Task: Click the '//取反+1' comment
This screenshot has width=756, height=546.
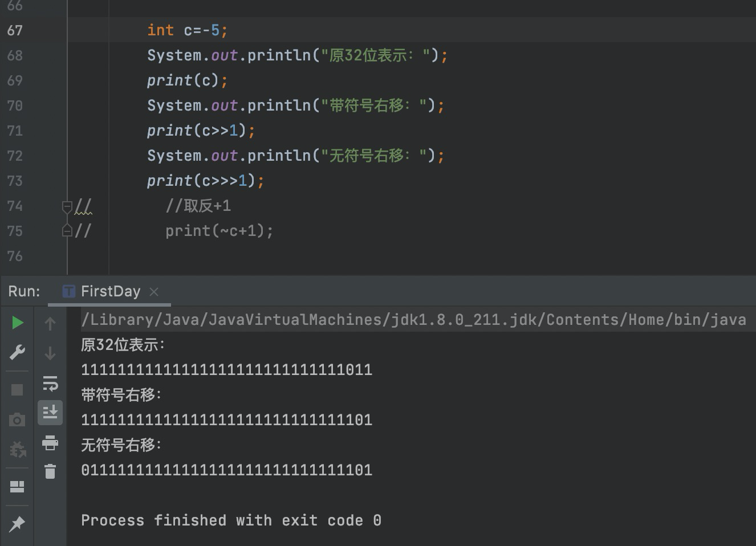Action: tap(198, 206)
